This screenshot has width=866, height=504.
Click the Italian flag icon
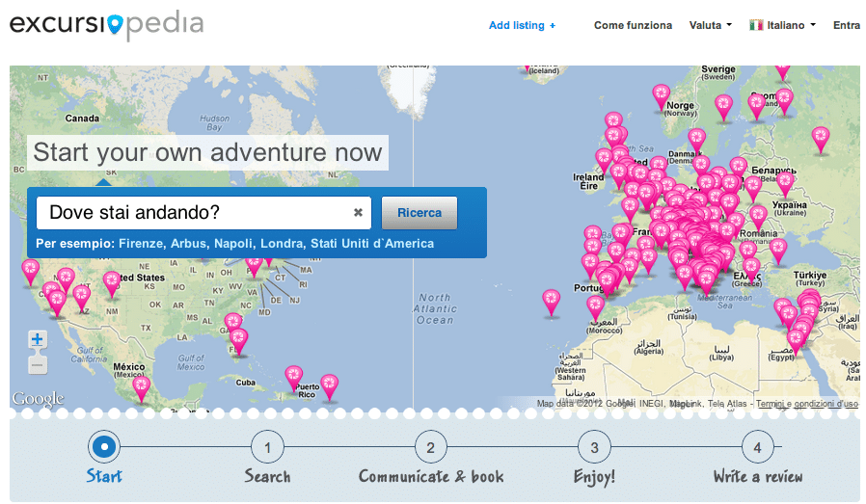(x=756, y=25)
